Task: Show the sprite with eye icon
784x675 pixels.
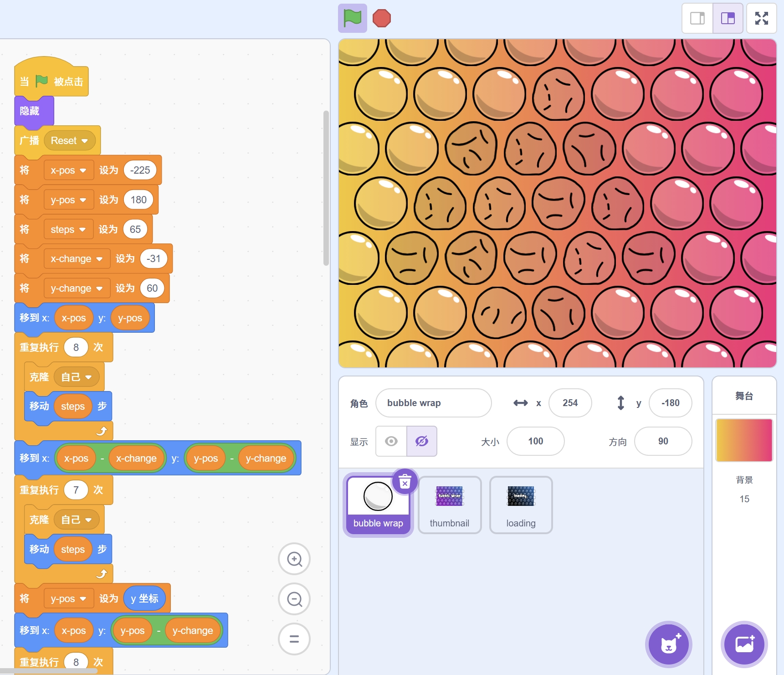Action: [x=391, y=441]
